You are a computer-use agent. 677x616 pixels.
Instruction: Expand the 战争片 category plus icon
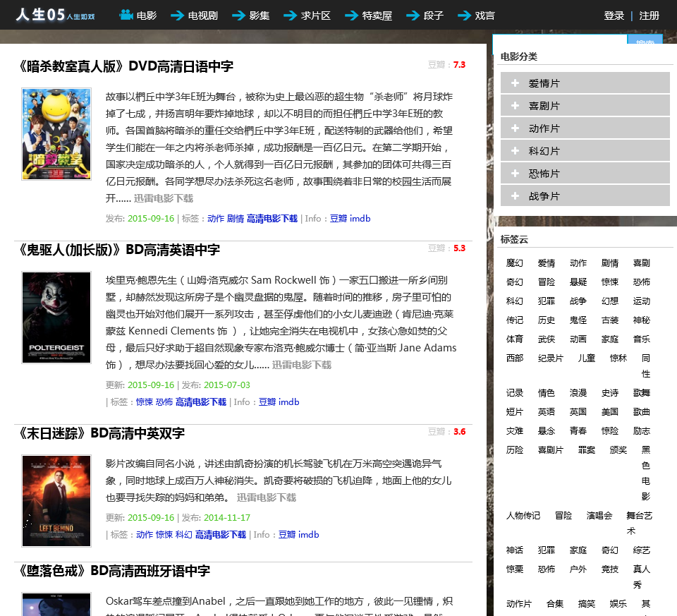515,195
